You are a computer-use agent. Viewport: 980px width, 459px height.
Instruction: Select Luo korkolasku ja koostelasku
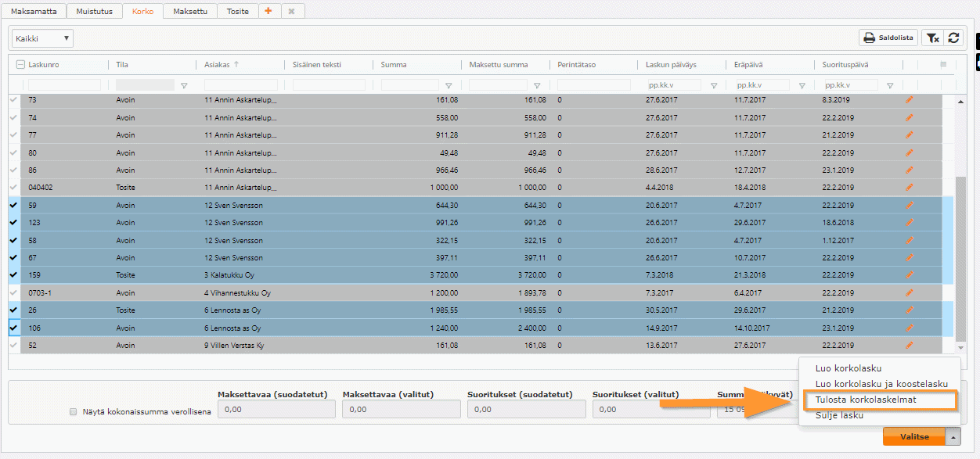(x=881, y=384)
